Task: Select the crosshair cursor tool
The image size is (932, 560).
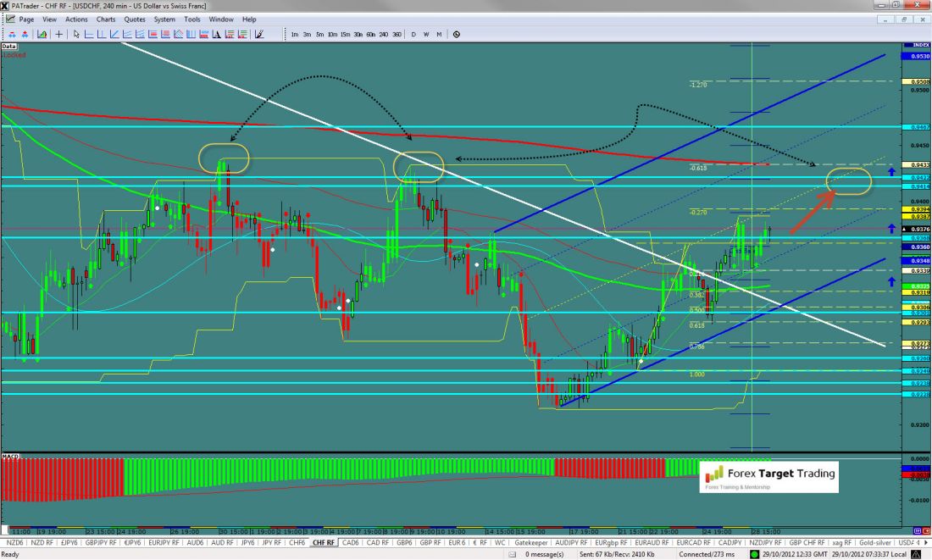Action: pyautogui.click(x=58, y=35)
